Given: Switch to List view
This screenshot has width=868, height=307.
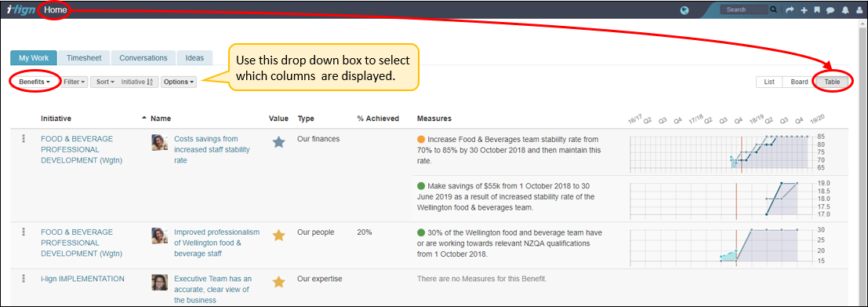Looking at the screenshot, I should 769,82.
